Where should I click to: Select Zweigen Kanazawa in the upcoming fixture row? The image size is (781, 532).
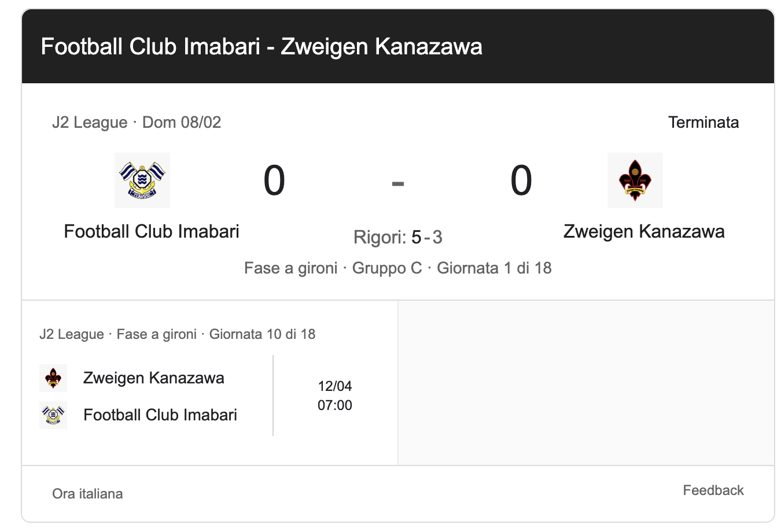coord(154,378)
